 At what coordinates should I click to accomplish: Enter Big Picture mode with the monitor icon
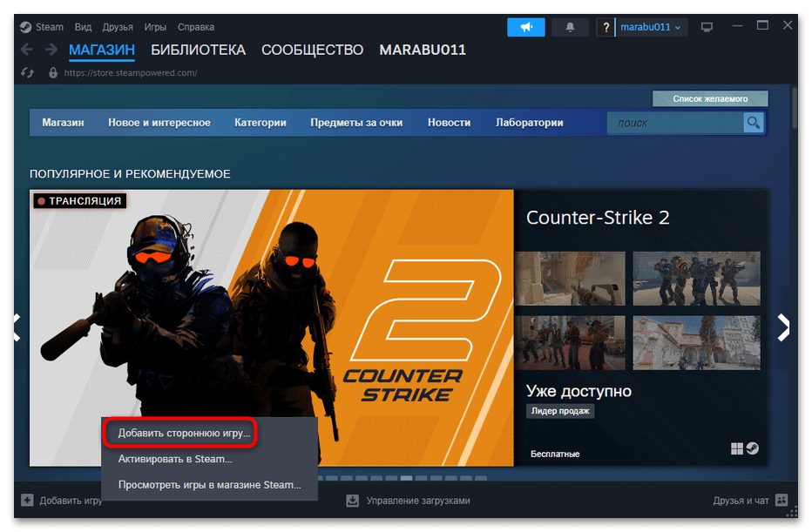coord(707,27)
